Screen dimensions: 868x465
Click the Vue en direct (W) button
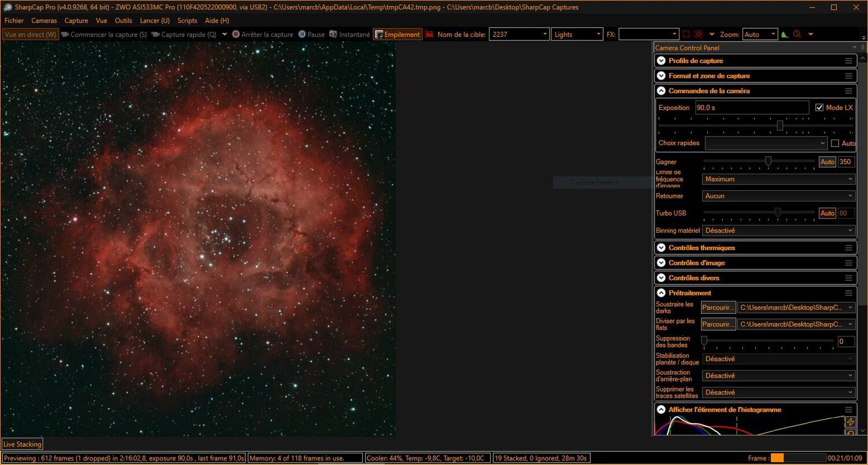[31, 35]
